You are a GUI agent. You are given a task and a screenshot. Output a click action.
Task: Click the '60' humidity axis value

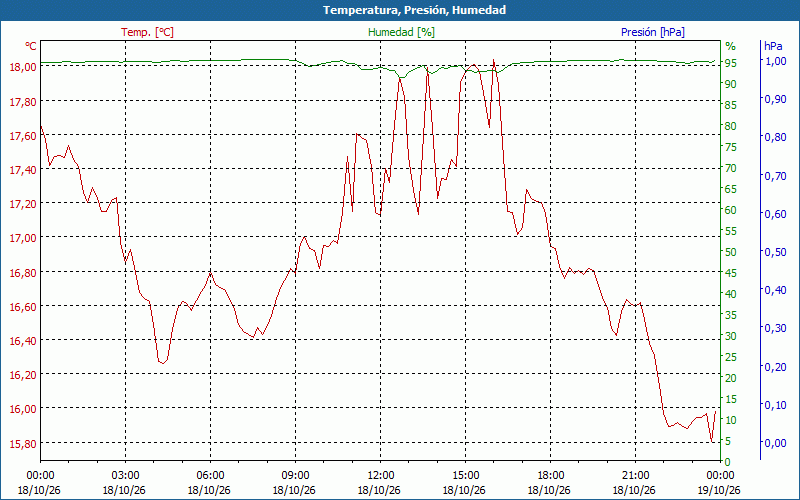point(731,210)
